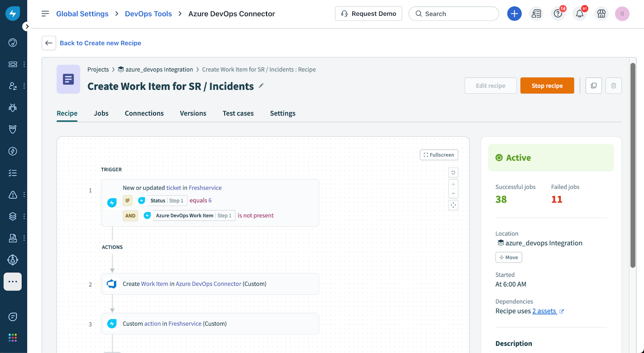Toggle the hamburger menu icon
The image size is (644, 353).
coord(45,14)
